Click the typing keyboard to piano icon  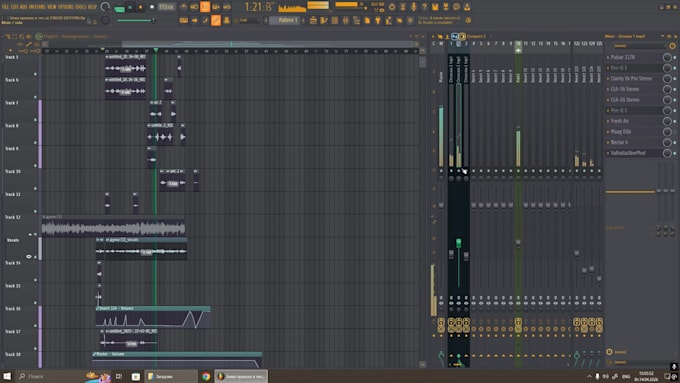pos(184,20)
